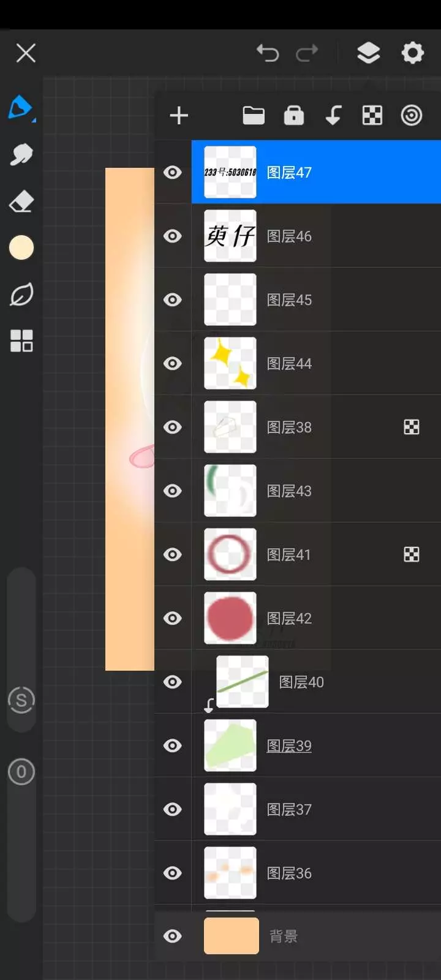Image resolution: width=441 pixels, height=980 pixels.
Task: Open the current color swatch
Action: (21, 247)
